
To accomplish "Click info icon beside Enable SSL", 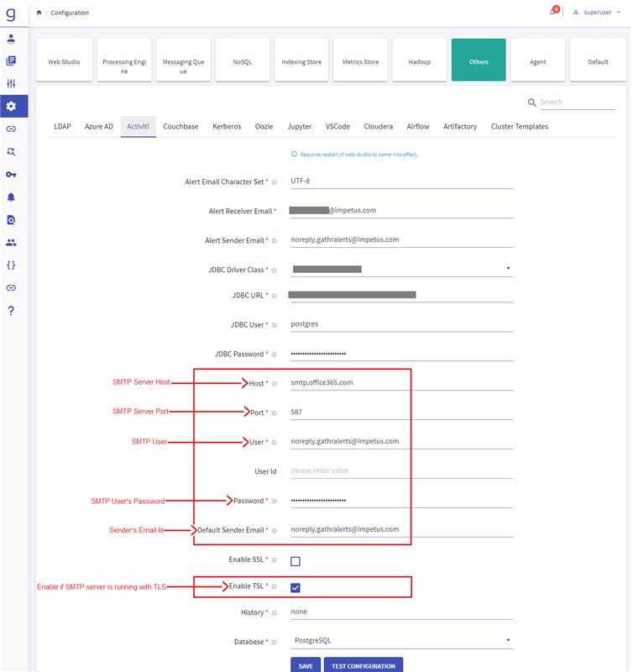I will (x=274, y=559).
